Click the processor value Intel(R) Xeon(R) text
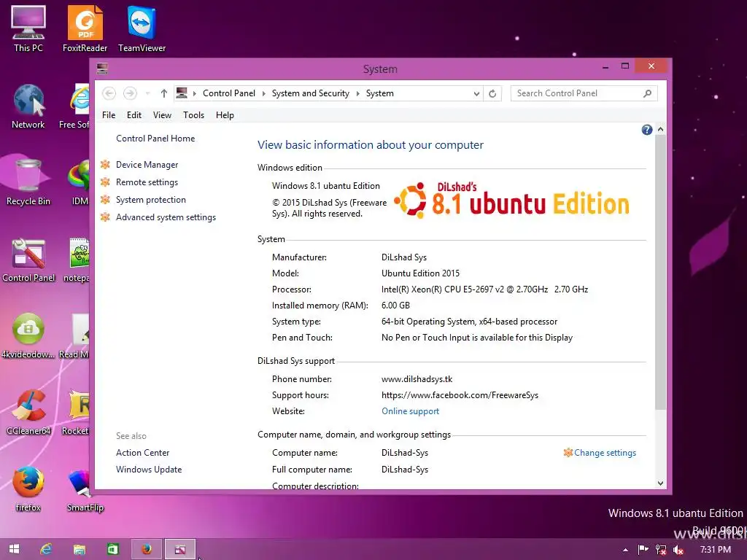This screenshot has height=560, width=747. click(484, 289)
